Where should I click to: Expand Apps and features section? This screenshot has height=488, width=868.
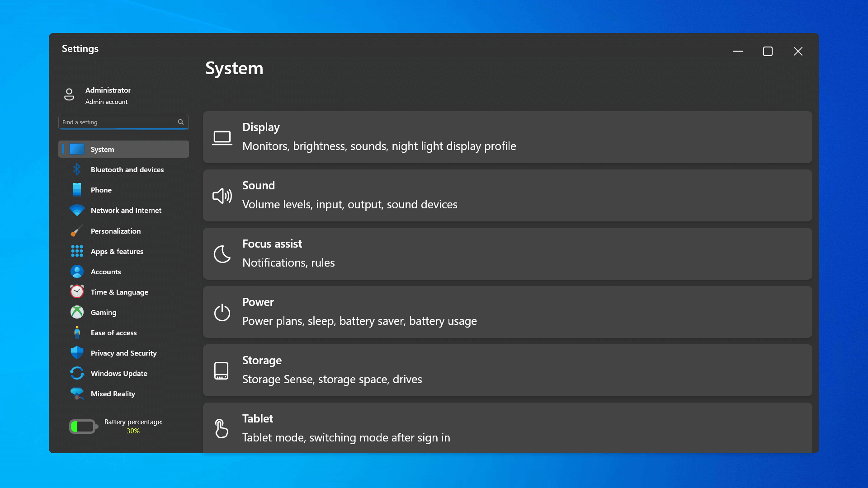click(x=116, y=251)
